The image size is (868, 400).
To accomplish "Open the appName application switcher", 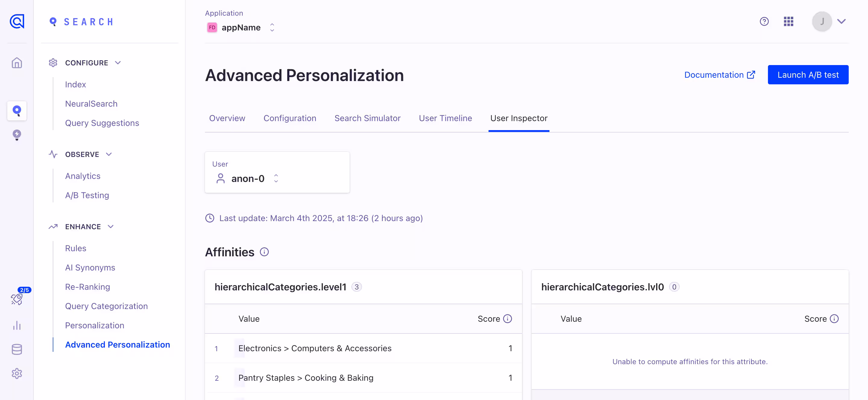I will (241, 28).
